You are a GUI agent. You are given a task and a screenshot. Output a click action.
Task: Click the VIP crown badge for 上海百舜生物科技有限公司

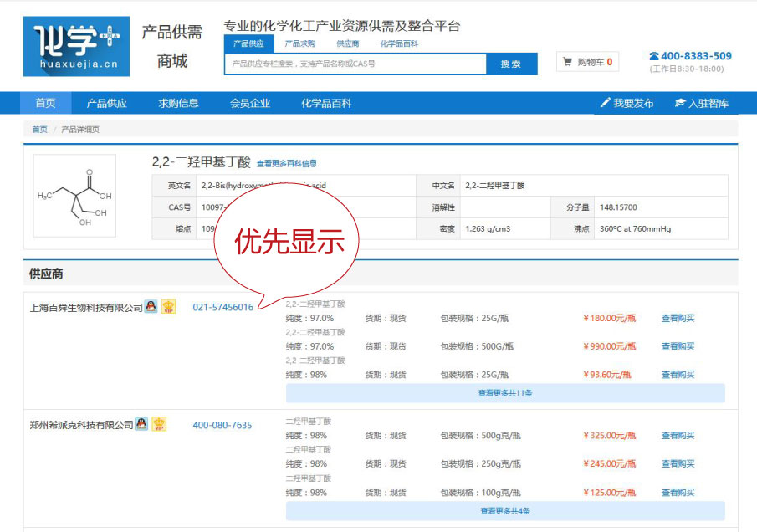click(x=168, y=307)
